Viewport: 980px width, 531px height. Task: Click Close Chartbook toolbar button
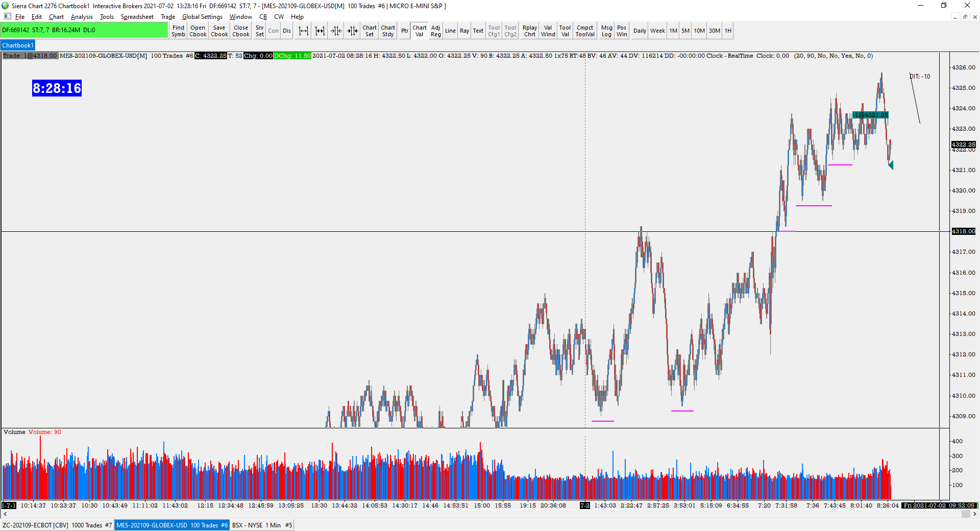pyautogui.click(x=241, y=31)
